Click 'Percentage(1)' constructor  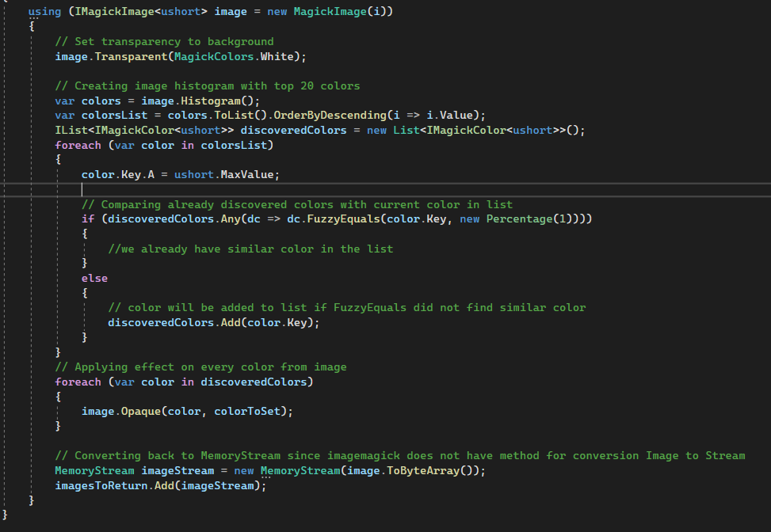[529, 218]
